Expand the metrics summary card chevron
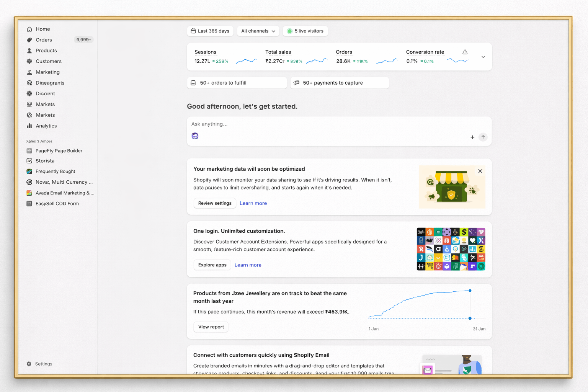 pyautogui.click(x=483, y=57)
